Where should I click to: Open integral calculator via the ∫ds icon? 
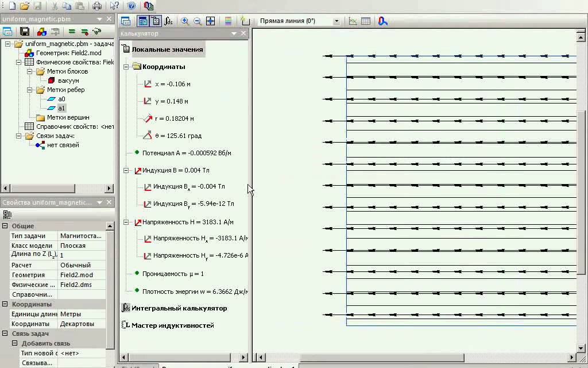point(168,21)
